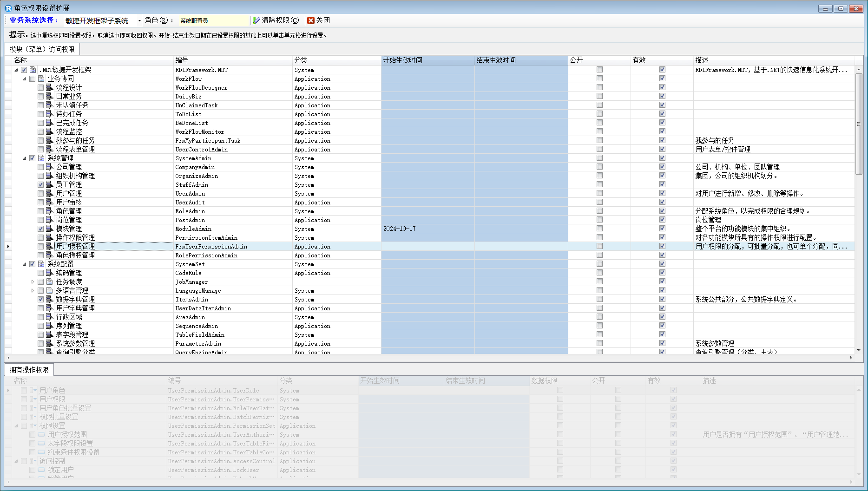Image resolution: width=868 pixels, height=491 pixels.
Task: Click the module icon beside 角色管理
Action: point(50,211)
